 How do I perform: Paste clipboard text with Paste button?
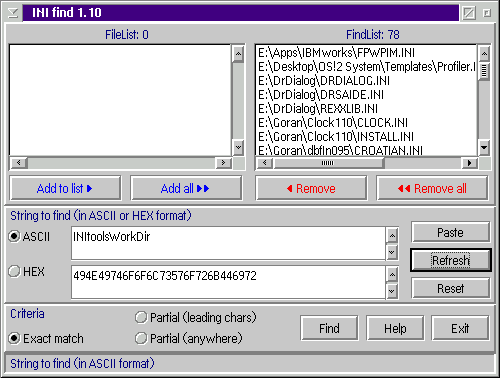pyautogui.click(x=450, y=232)
